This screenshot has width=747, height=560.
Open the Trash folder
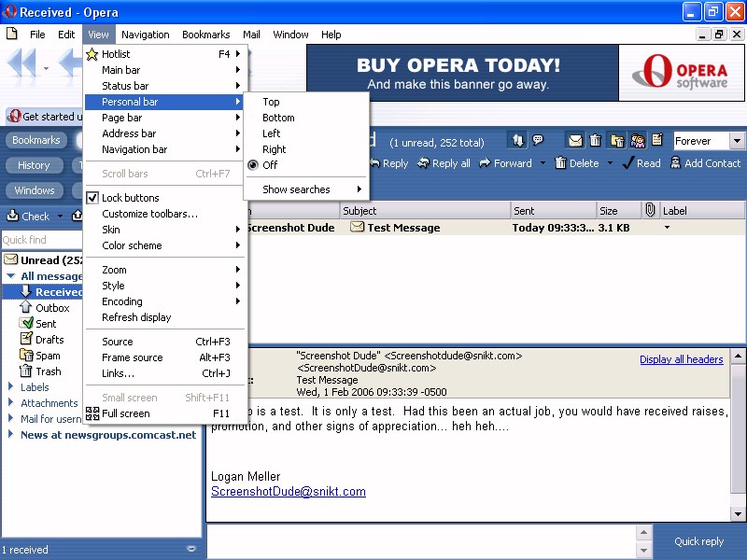click(40, 371)
